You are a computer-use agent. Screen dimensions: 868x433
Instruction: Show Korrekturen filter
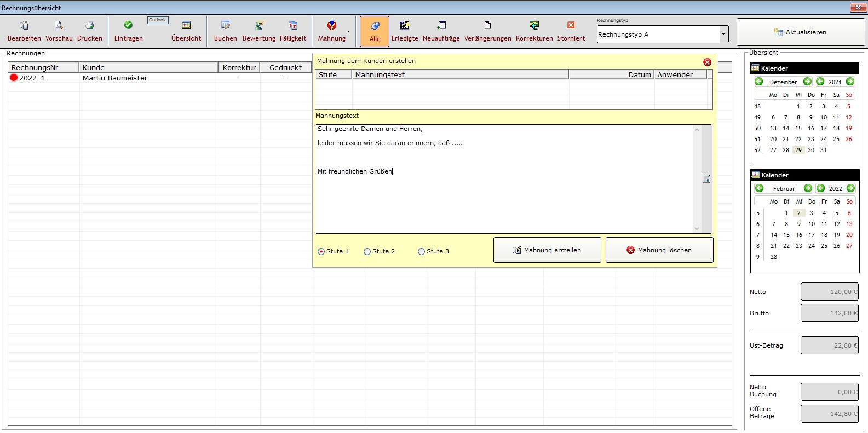pyautogui.click(x=534, y=31)
